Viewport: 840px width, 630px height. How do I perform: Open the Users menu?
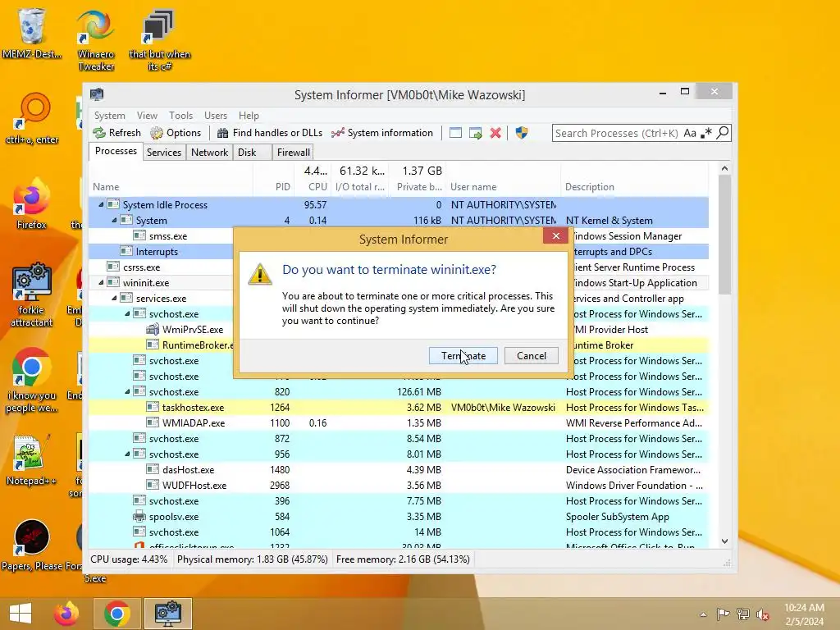click(216, 116)
